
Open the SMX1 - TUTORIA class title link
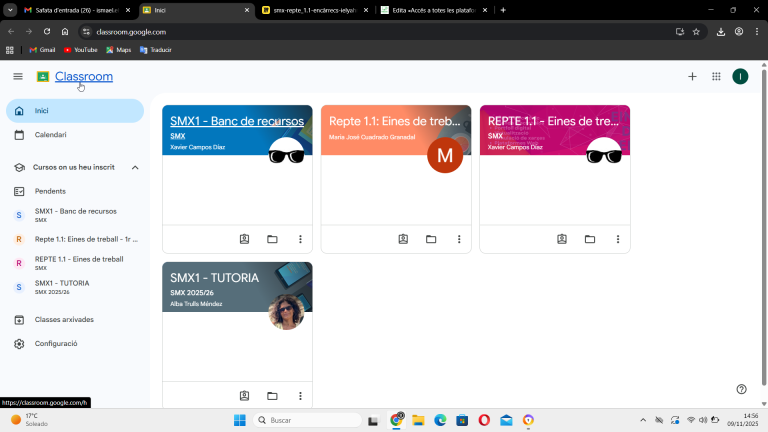pyautogui.click(x=214, y=278)
